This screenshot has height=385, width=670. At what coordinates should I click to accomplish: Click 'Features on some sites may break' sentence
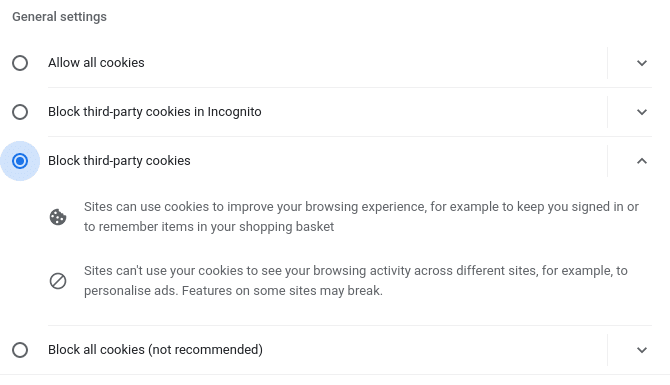pos(282,291)
